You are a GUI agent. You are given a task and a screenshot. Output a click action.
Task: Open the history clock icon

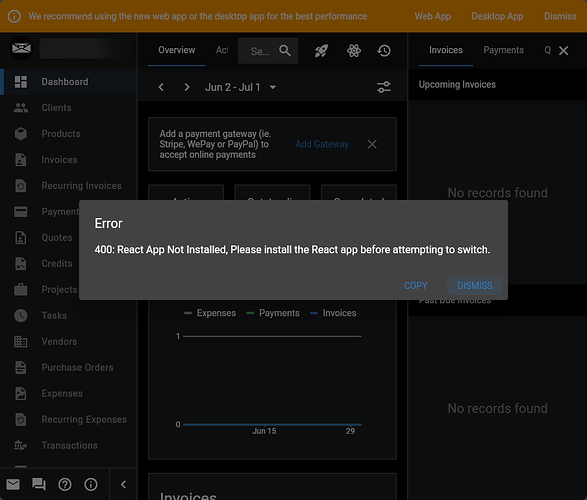tap(384, 51)
